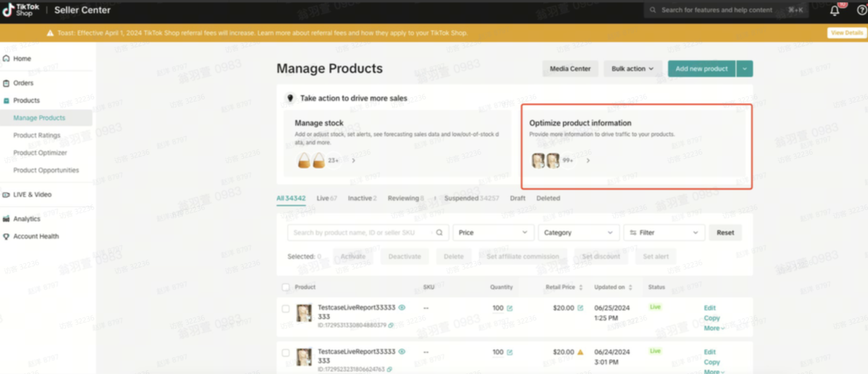Click the Account Health icon in the sidebar
The image size is (868, 374).
point(6,236)
